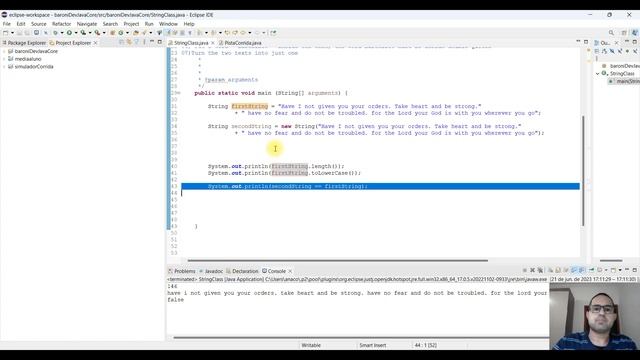
Task: Maximize the editor area
Action: point(586,42)
